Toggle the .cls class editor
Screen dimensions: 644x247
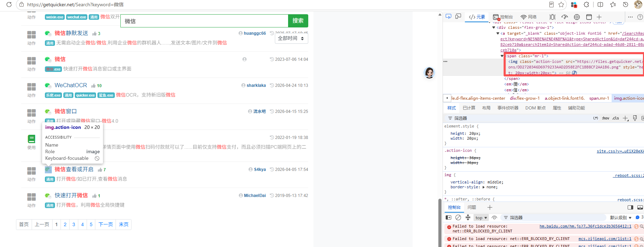click(616, 118)
